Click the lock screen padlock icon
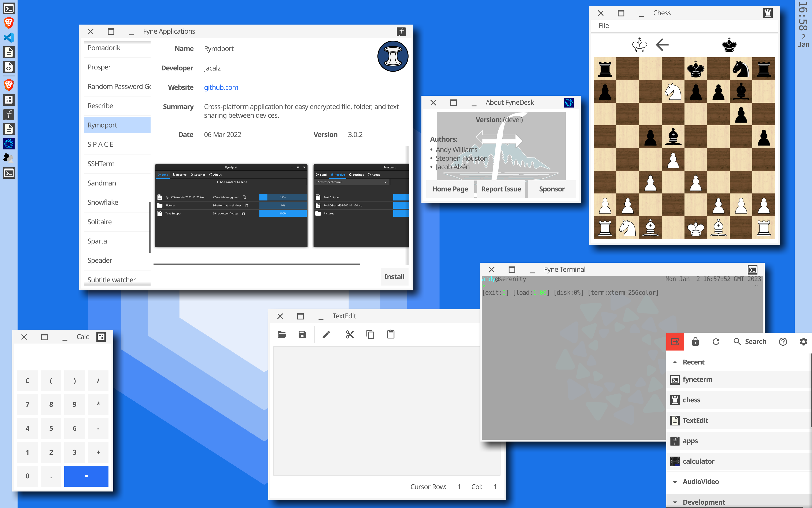 click(695, 342)
